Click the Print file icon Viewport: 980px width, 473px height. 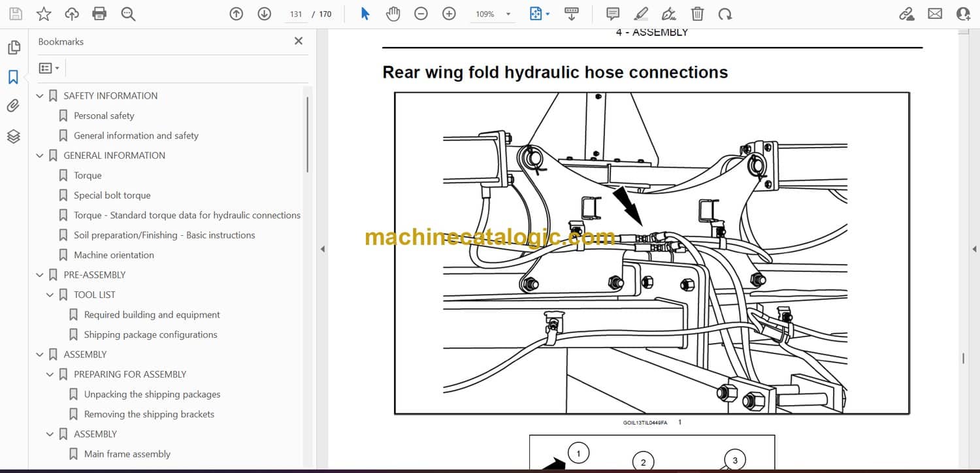[x=99, y=14]
